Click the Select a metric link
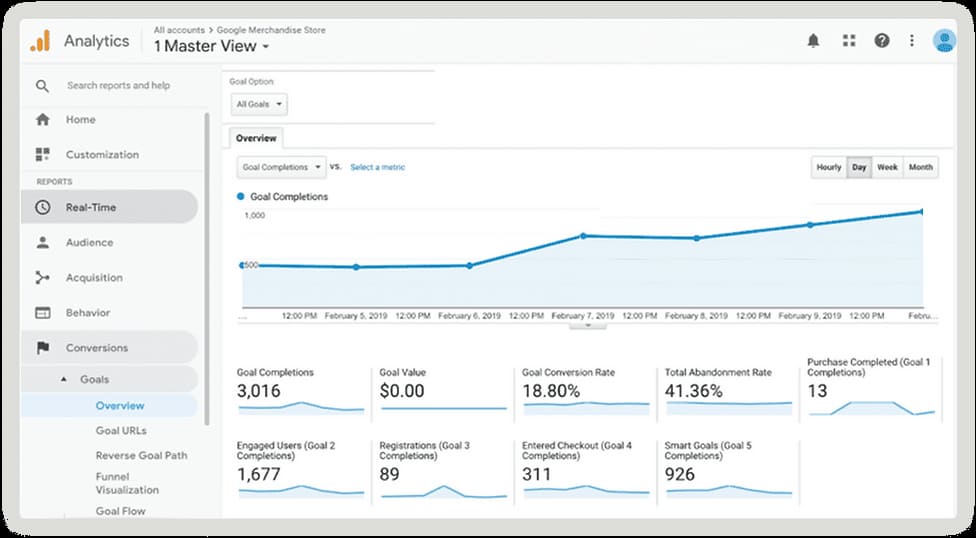This screenshot has height=538, width=976. (377, 167)
